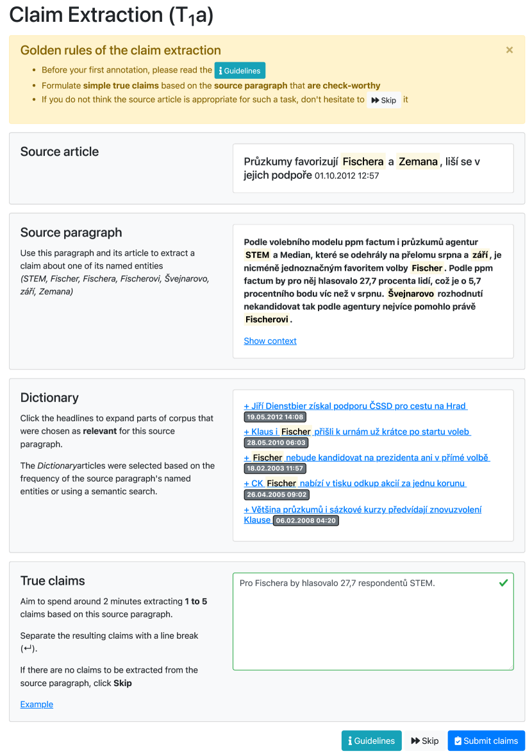
Task: Click Show context link
Action: 270,341
